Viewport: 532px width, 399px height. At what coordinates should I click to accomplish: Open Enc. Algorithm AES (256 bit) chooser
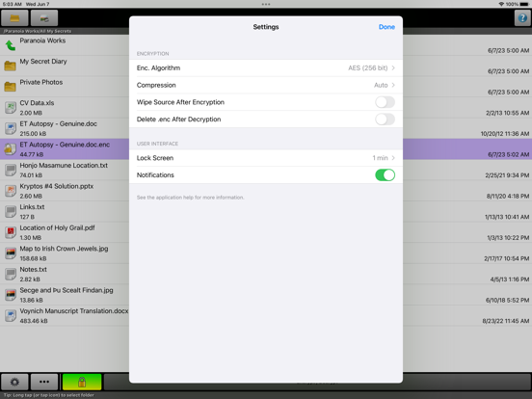[x=266, y=67]
